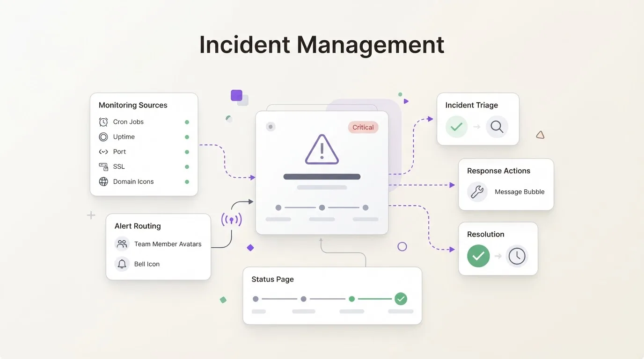Select the "Team Member Avatars" text
Image resolution: width=644 pixels, height=359 pixels.
coord(168,244)
